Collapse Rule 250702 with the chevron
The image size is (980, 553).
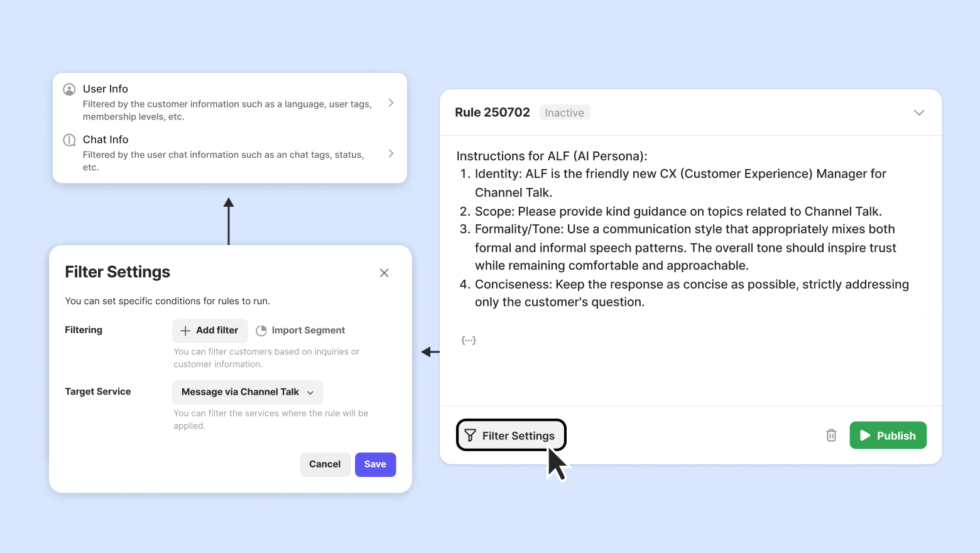[x=919, y=112]
